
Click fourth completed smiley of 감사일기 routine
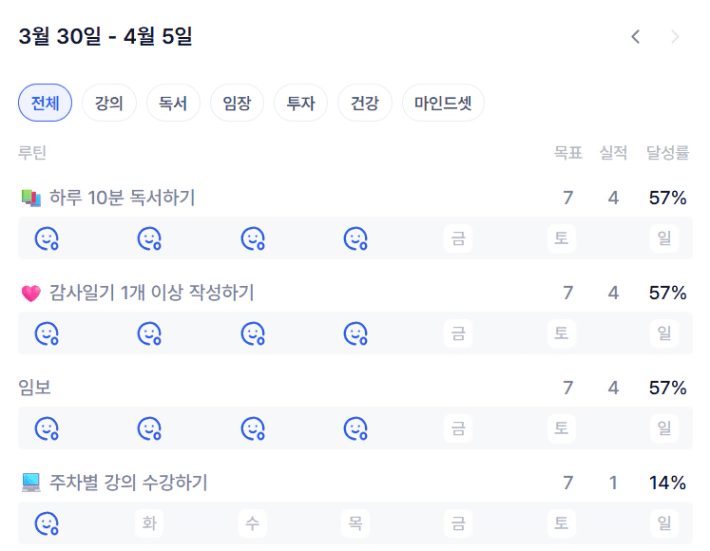click(x=356, y=333)
